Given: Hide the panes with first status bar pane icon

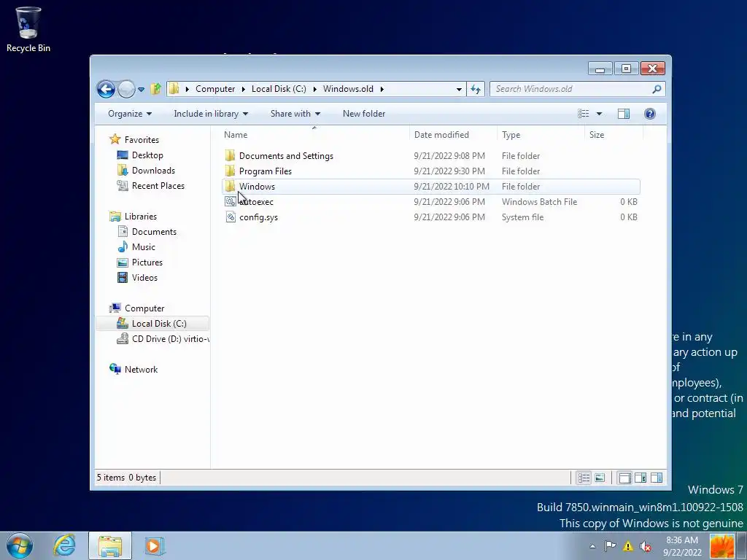Looking at the screenshot, I should pos(624,478).
